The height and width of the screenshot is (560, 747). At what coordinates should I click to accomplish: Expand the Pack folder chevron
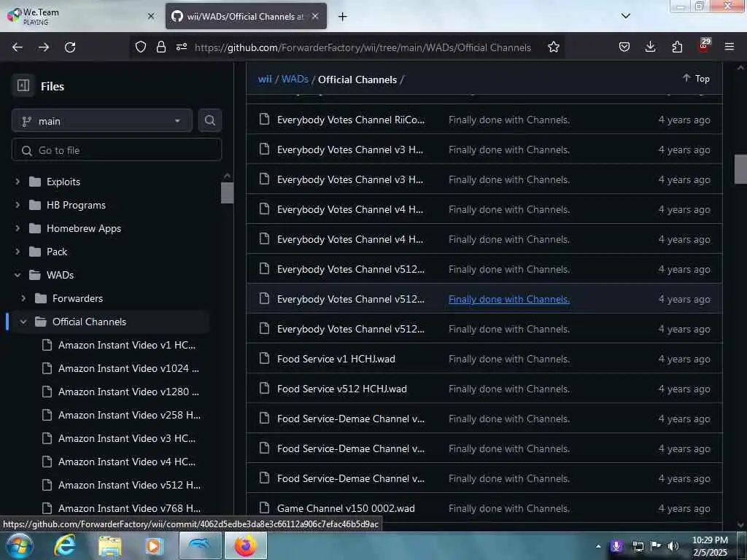[x=18, y=252]
